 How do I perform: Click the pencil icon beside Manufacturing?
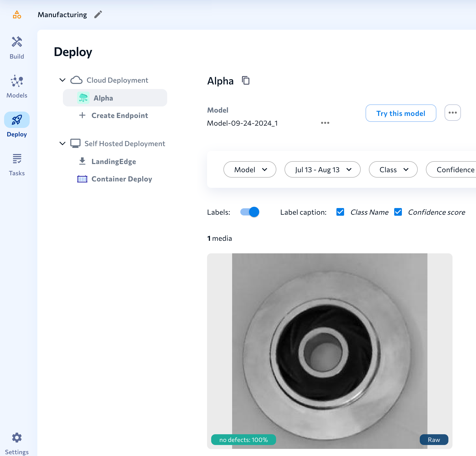(x=98, y=15)
